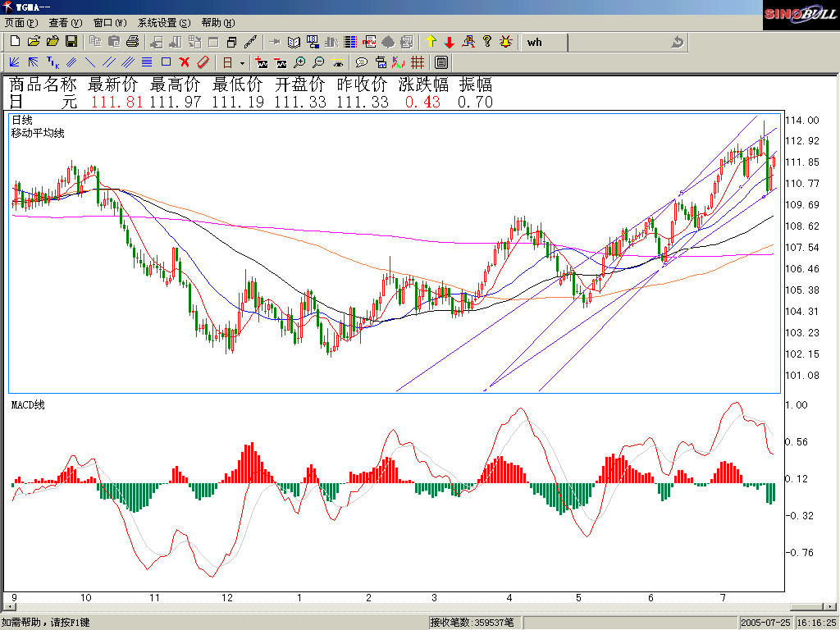Click the New document icon
Viewport: 840px width, 630px height.
(x=15, y=41)
